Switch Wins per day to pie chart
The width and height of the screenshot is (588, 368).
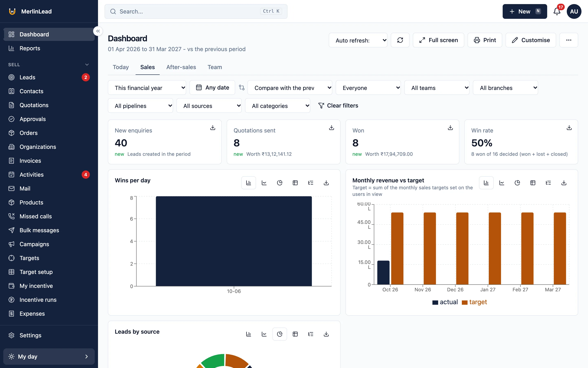[280, 183]
